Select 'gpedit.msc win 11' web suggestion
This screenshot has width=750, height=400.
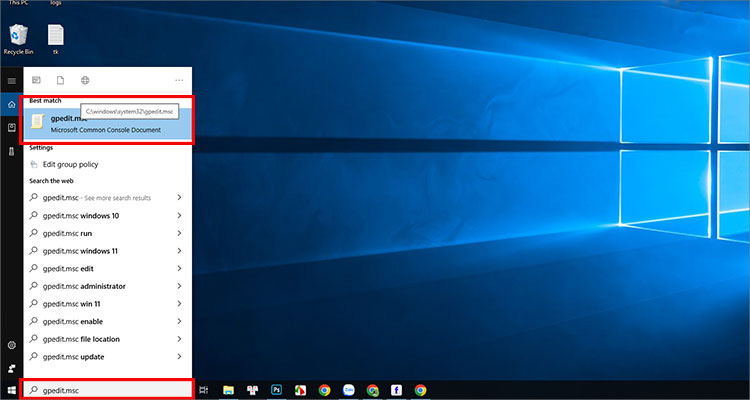[x=108, y=304]
